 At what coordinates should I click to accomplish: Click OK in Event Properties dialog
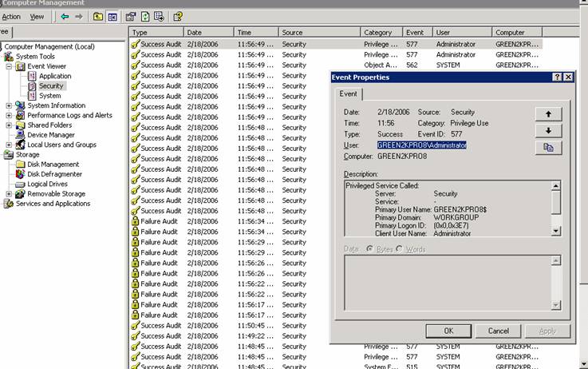coord(448,331)
